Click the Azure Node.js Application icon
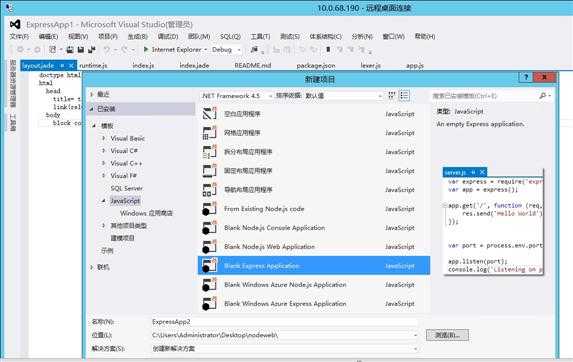The height and width of the screenshot is (362, 573). pos(210,285)
